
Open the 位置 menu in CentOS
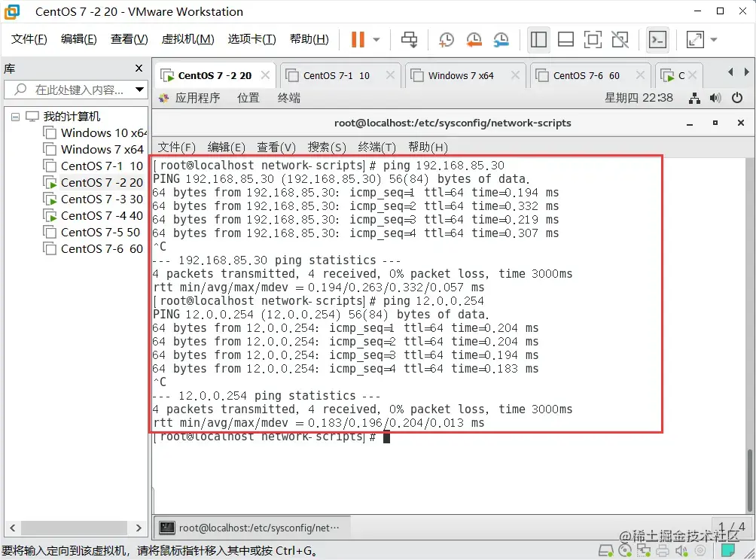click(248, 99)
